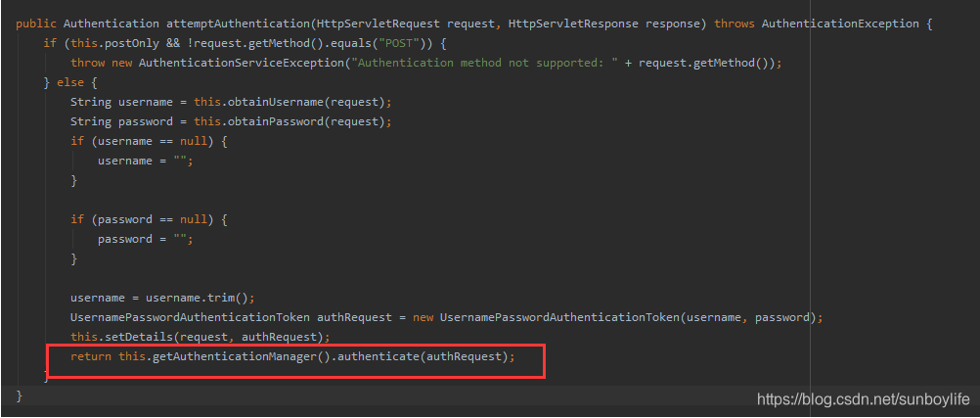The width and height of the screenshot is (980, 418).
Task: Click the username = "" assignment
Action: (146, 161)
